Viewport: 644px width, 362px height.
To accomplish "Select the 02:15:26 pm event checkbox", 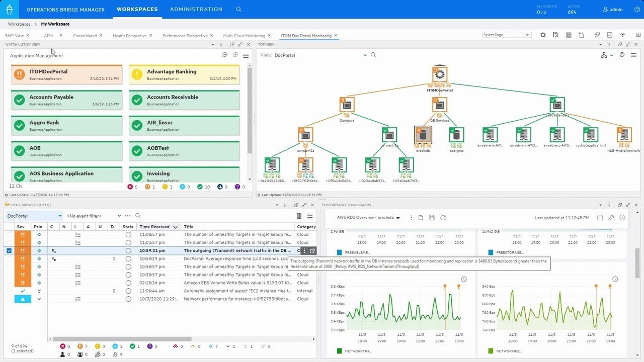I will tap(9, 283).
